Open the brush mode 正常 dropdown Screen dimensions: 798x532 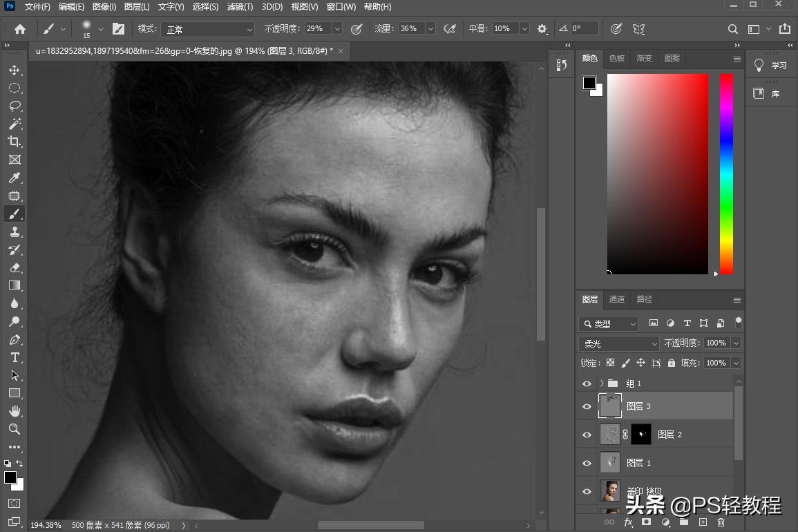click(x=207, y=29)
